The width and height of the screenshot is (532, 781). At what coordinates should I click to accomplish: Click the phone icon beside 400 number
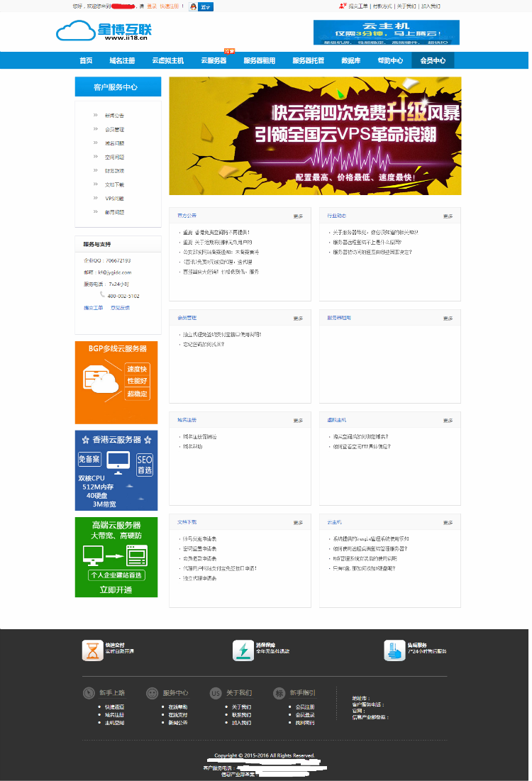pyautogui.click(x=102, y=294)
